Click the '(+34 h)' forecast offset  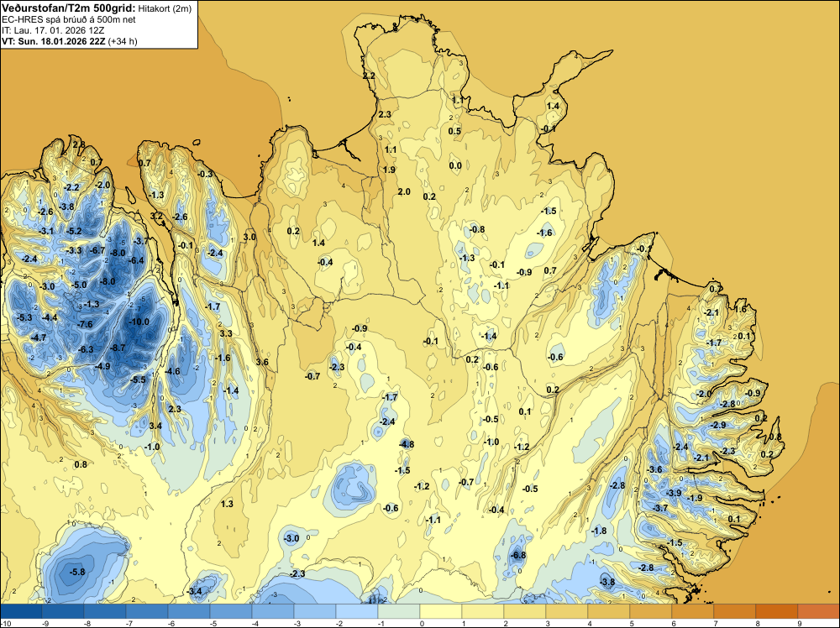(x=123, y=40)
